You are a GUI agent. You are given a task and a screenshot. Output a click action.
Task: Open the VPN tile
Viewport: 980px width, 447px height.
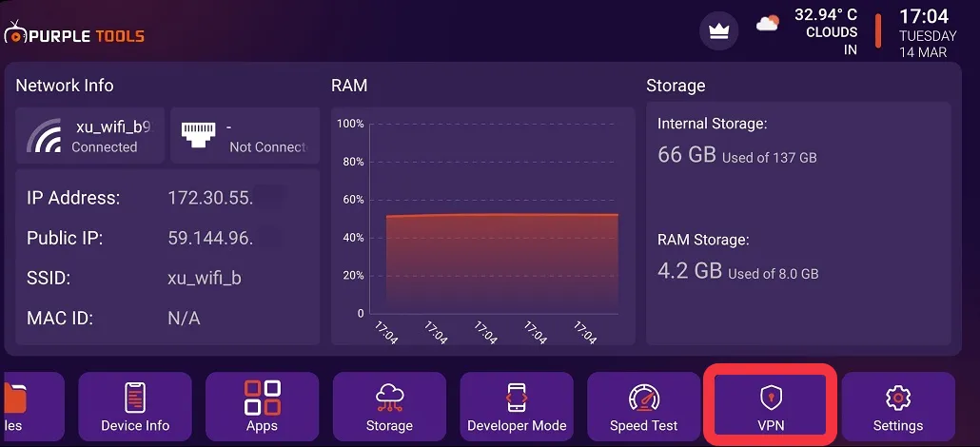[770, 405]
